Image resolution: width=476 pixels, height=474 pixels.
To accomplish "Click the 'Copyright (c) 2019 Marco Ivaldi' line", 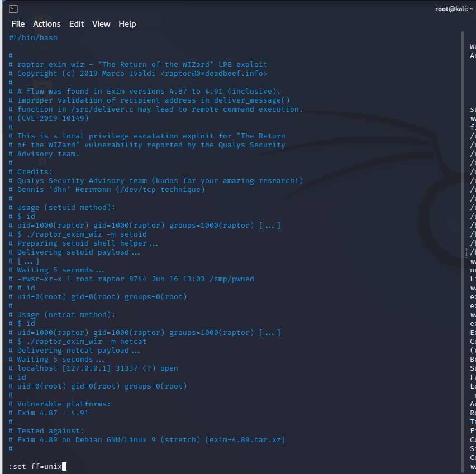I will [138, 74].
